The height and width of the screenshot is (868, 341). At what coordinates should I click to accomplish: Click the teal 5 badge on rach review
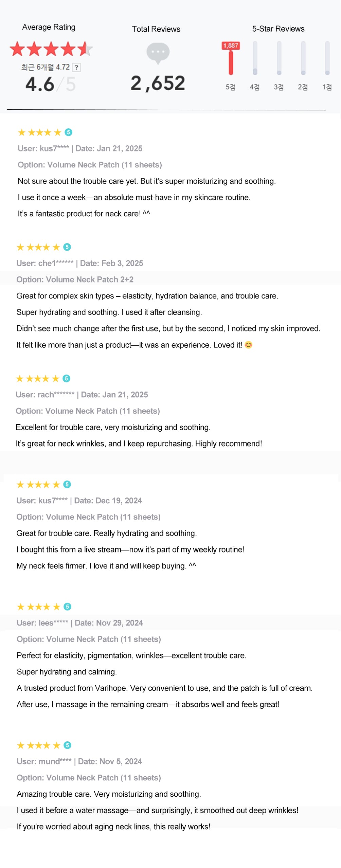pyautogui.click(x=67, y=378)
